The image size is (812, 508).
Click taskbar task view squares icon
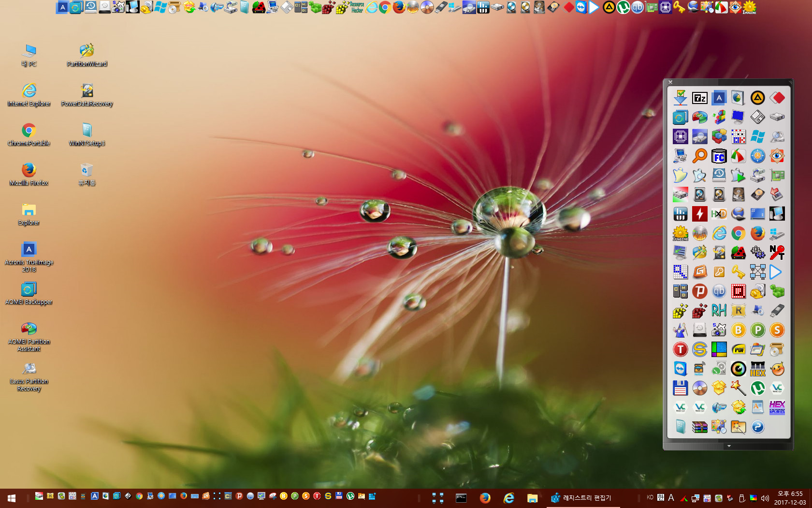point(438,498)
